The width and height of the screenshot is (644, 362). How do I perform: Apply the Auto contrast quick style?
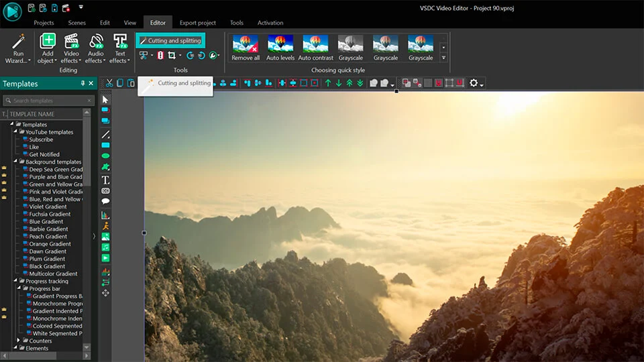315,48
